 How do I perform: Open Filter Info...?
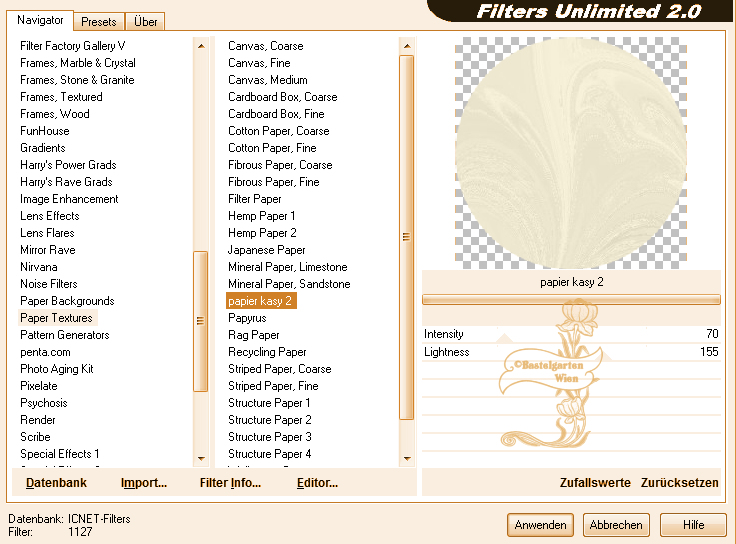coord(230,483)
